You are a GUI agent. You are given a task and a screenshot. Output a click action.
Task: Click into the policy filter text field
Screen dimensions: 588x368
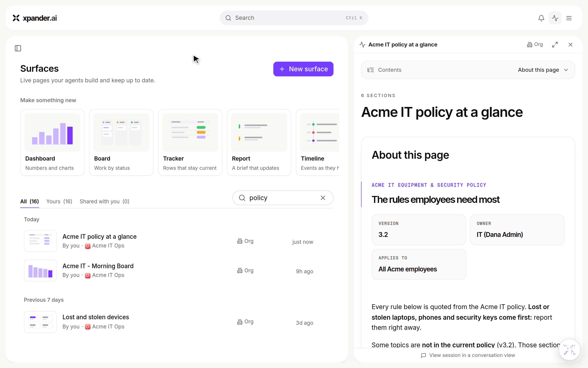283,198
